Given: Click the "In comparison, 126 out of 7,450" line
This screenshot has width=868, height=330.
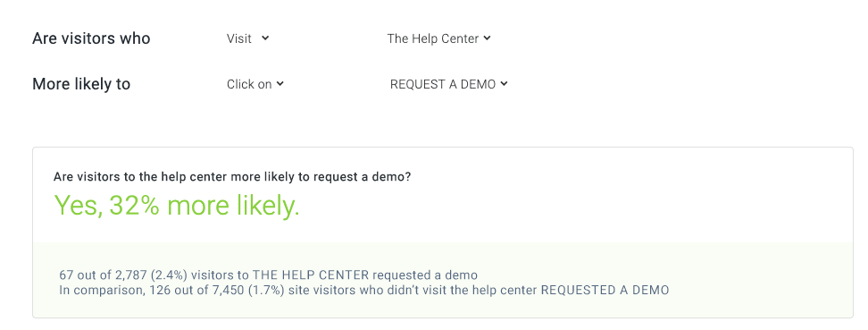Looking at the screenshot, I should 364,290.
